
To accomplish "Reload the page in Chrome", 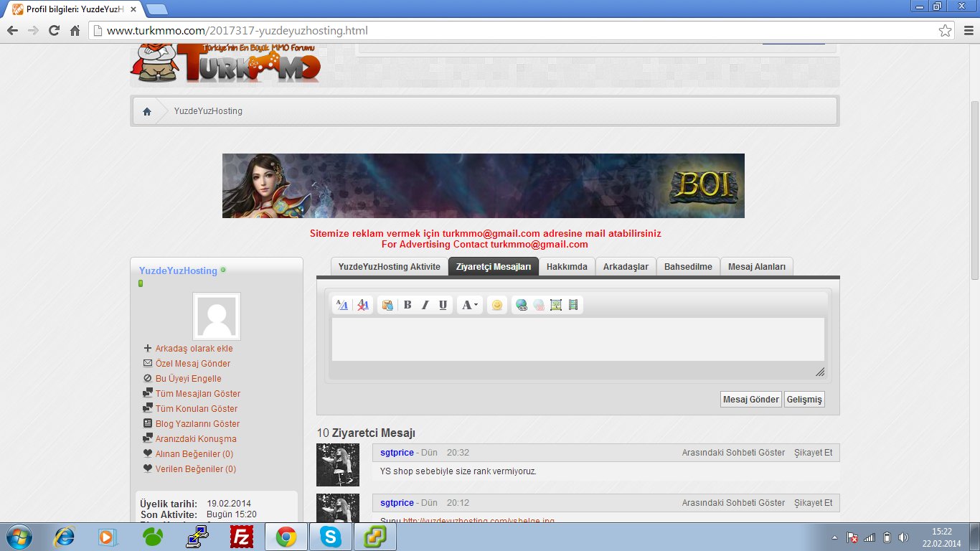I will pos(54,31).
